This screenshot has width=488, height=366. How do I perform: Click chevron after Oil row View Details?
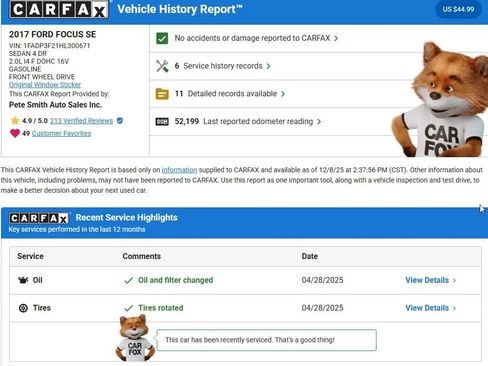point(454,281)
